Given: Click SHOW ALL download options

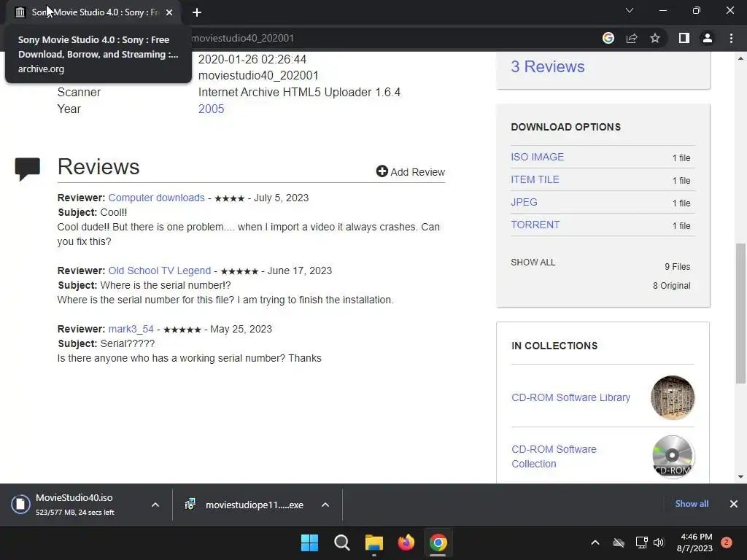Looking at the screenshot, I should pos(533,262).
